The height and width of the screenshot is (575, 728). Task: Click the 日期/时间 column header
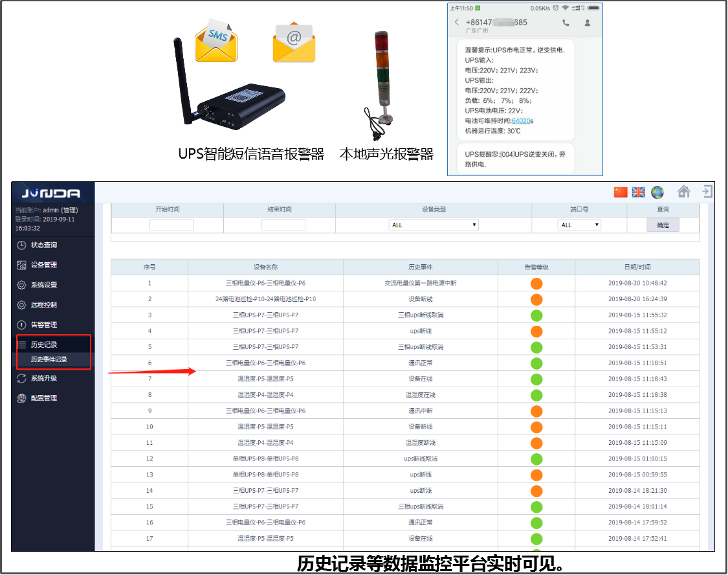point(637,267)
